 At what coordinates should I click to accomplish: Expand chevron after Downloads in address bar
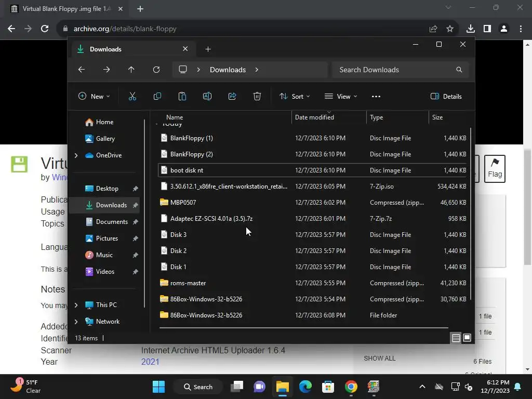pos(257,70)
